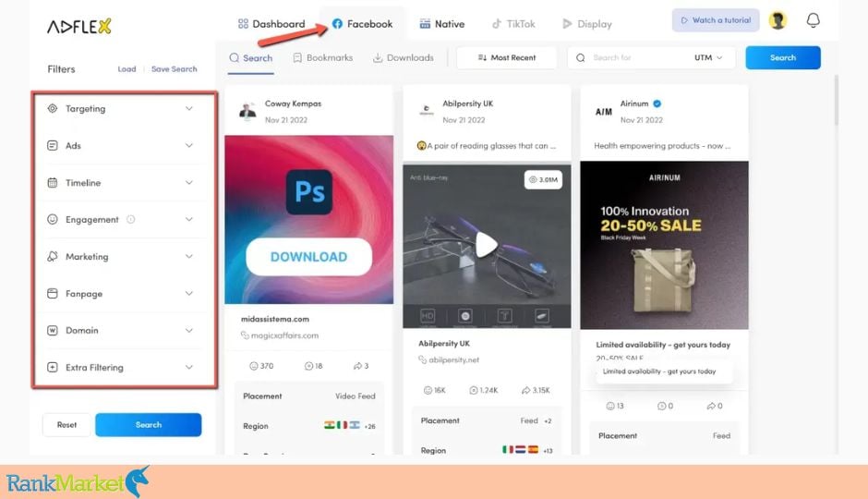The width and height of the screenshot is (868, 499).
Task: Click the Targeting crosshair icon
Action: tap(52, 108)
